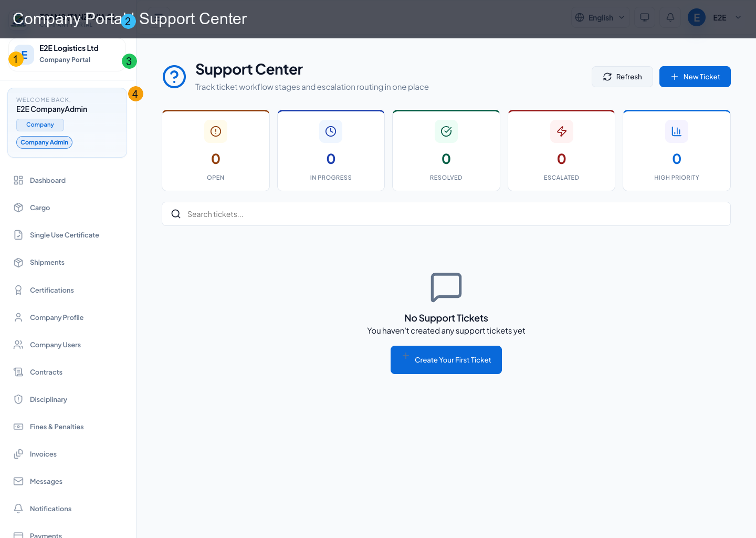Open Fines & Penalties page
Screen dimensions: 756x538
click(x=68, y=427)
